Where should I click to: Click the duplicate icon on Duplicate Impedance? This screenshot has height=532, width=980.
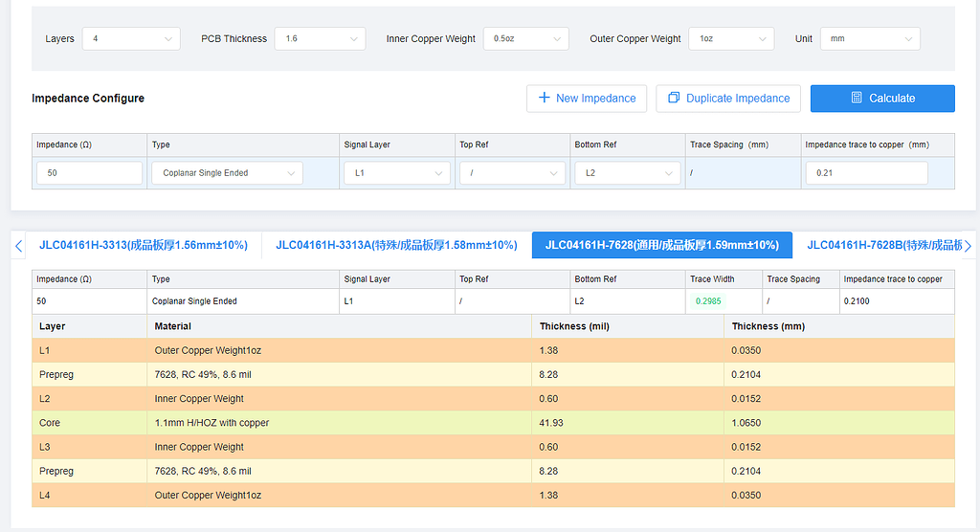click(x=674, y=99)
